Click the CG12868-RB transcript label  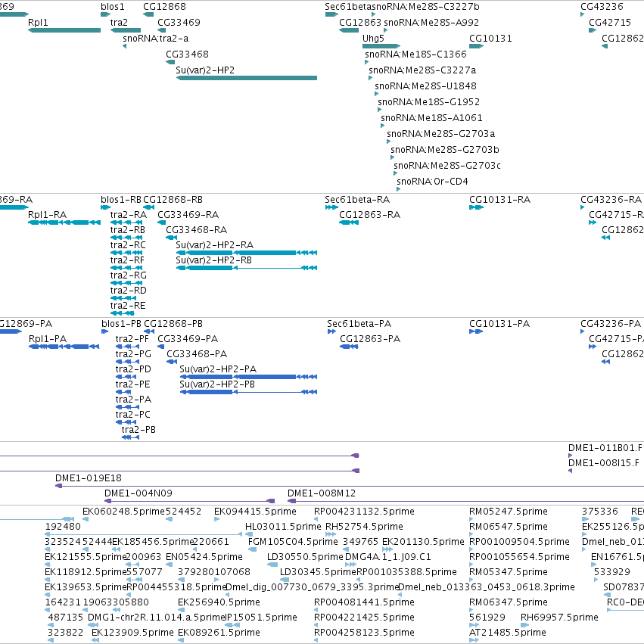173,200
